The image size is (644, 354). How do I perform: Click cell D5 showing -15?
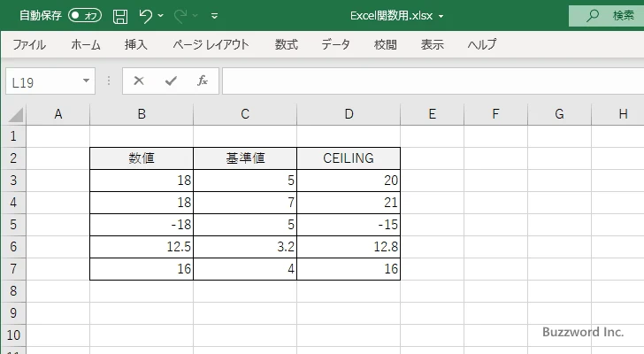click(x=349, y=225)
